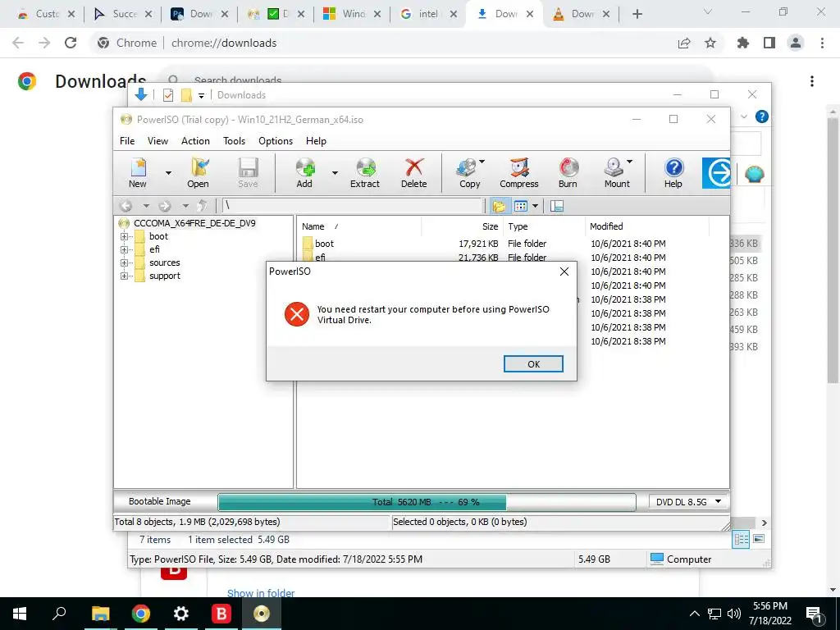The image size is (840, 630).
Task: Open the DVD DL 8.5G media dropdown
Action: [689, 502]
